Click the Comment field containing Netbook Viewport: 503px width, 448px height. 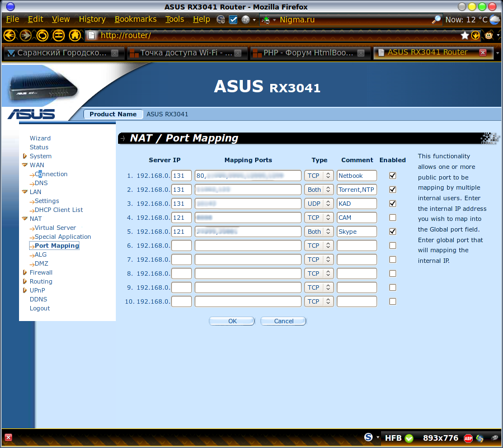(x=357, y=176)
